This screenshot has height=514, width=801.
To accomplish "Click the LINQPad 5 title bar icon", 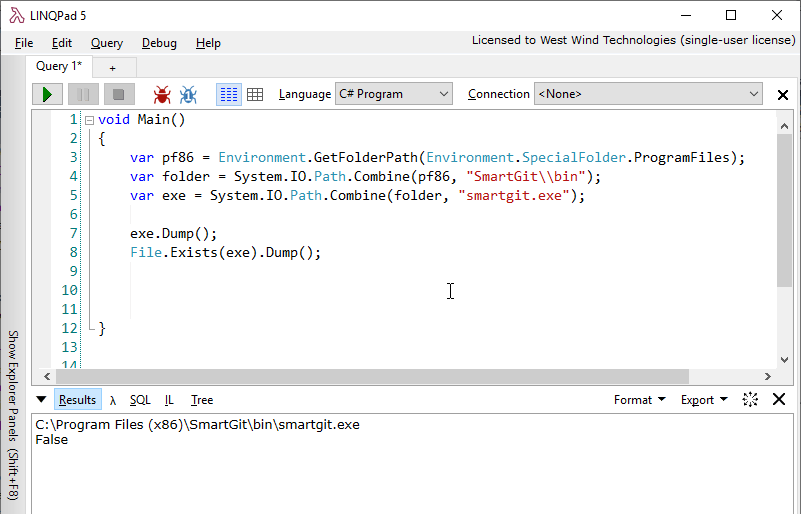I will tap(17, 16).
